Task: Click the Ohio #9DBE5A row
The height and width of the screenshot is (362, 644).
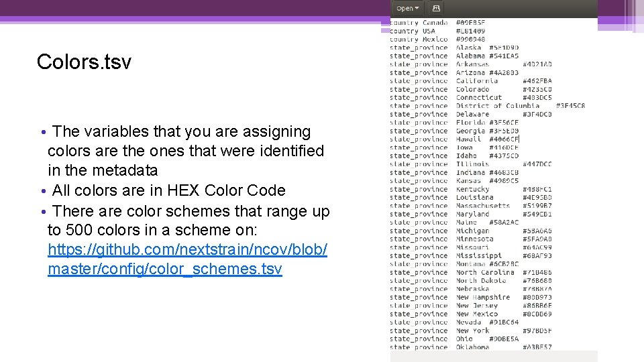Action: point(454,339)
